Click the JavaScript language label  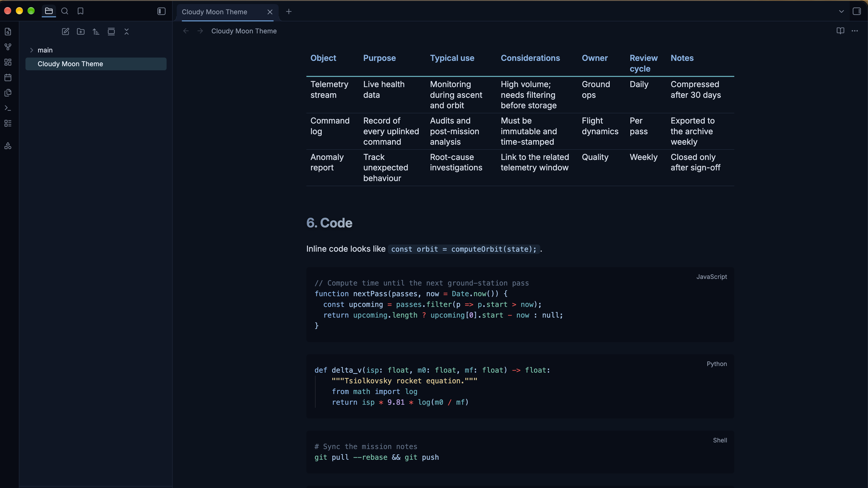tap(712, 277)
